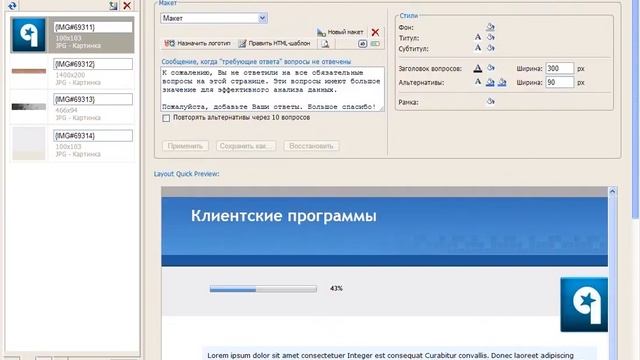Click the round icon left of the green progress bar icon

(362, 44)
